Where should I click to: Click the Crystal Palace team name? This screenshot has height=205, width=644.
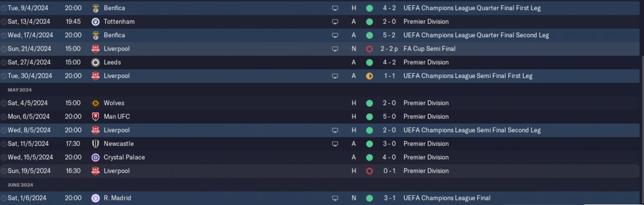tap(124, 157)
